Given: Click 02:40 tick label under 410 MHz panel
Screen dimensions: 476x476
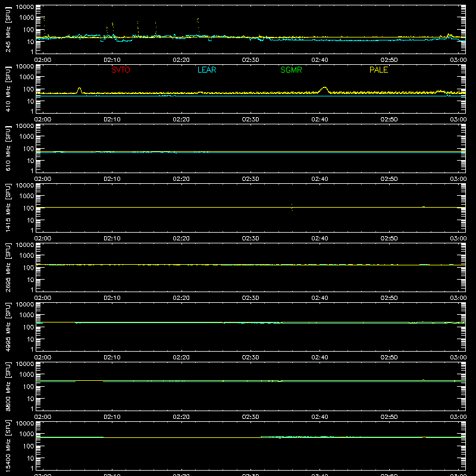Looking at the screenshot, I should (320, 120).
